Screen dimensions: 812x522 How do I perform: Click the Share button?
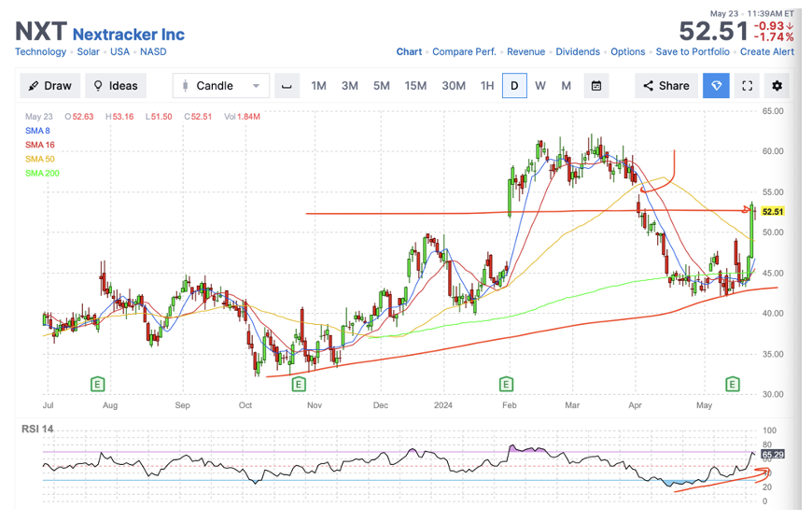click(666, 86)
